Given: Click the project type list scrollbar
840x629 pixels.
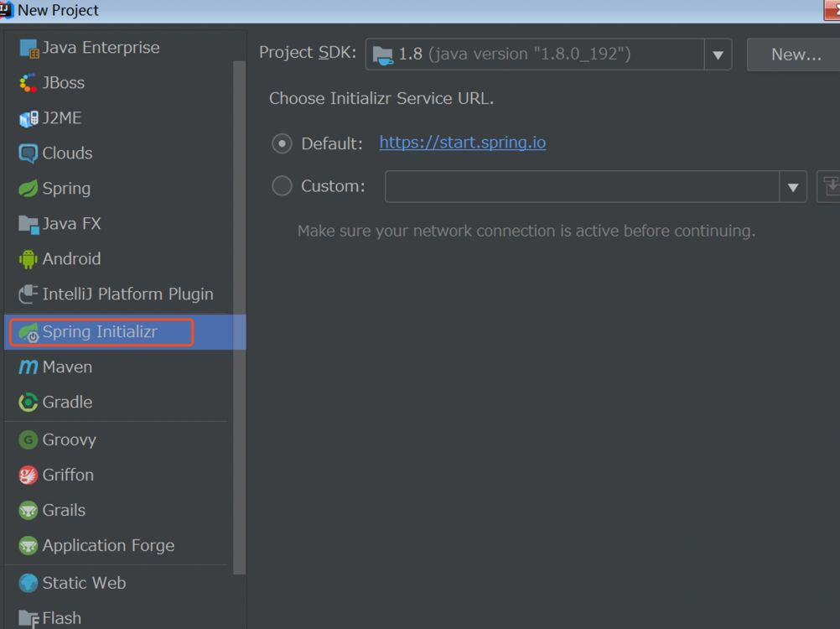Looking at the screenshot, I should [240, 318].
